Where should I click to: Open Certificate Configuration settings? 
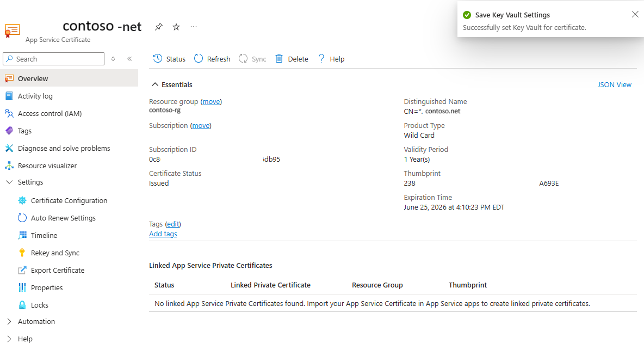69,201
